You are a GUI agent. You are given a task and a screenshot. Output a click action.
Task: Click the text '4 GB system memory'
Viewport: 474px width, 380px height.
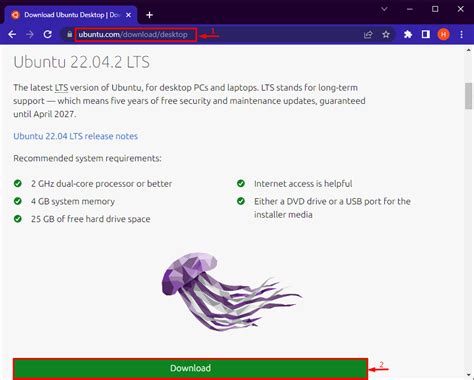tap(73, 201)
